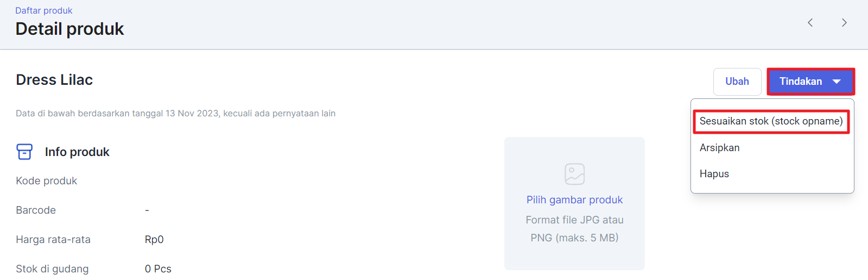The height and width of the screenshot is (280, 868).
Task: Click the image placeholder icon
Action: (574, 174)
